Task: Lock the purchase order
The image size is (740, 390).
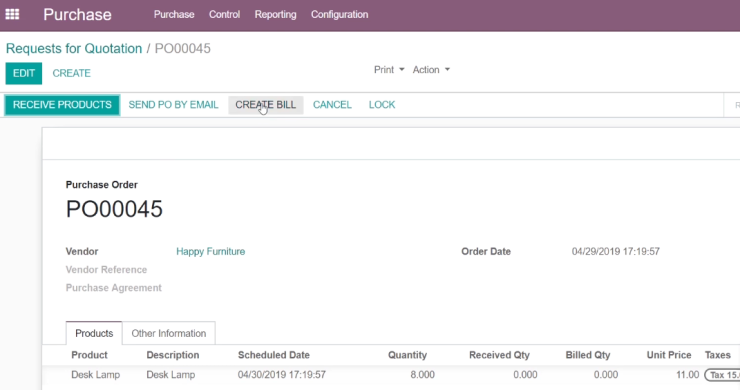Action: (382, 105)
